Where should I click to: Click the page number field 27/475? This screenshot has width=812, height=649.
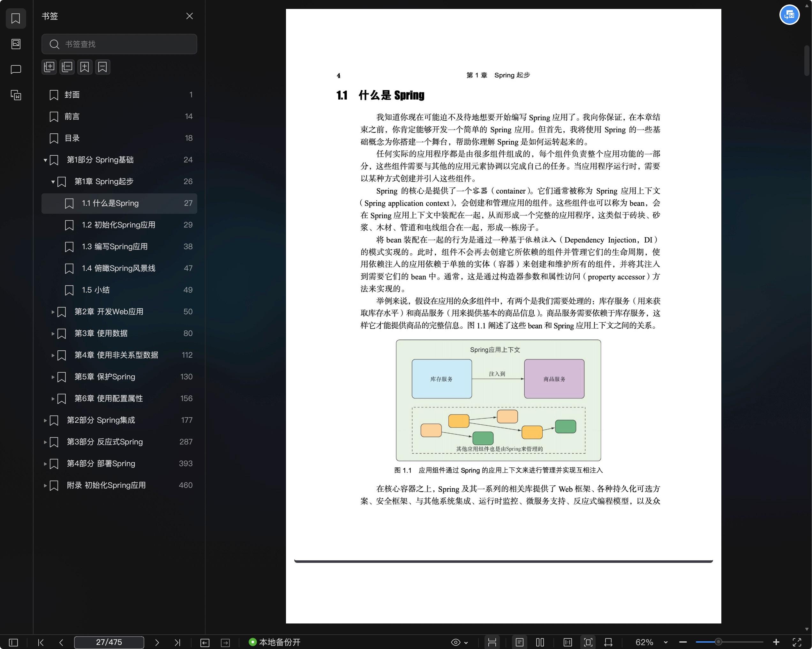click(x=109, y=642)
